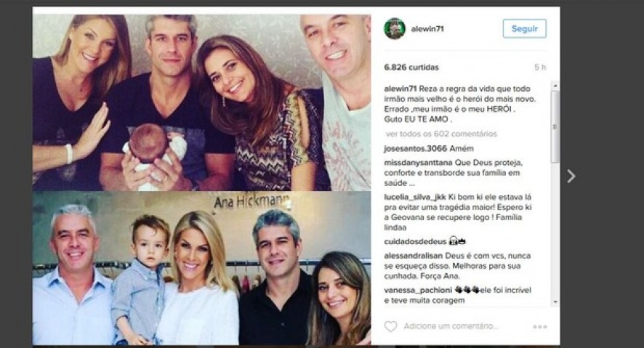Click the 5 h post timestamp
Image resolution: width=644 pixels, height=348 pixels.
coord(540,68)
